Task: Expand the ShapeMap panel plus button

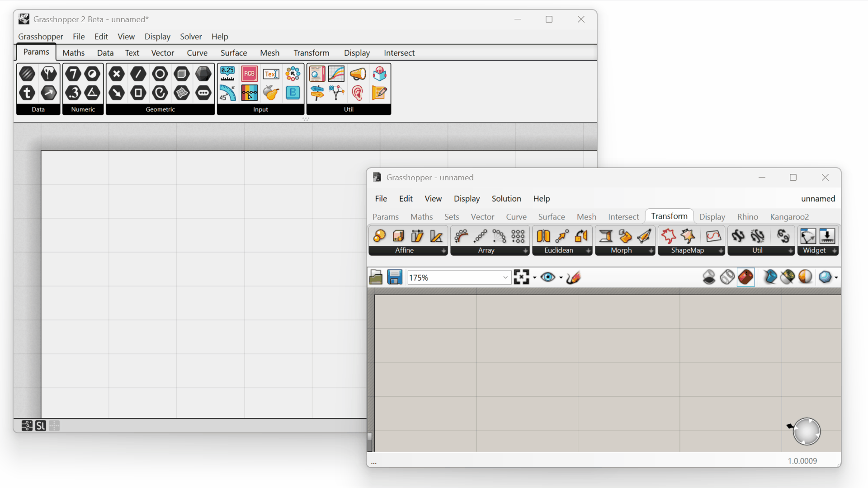Action: (x=721, y=251)
